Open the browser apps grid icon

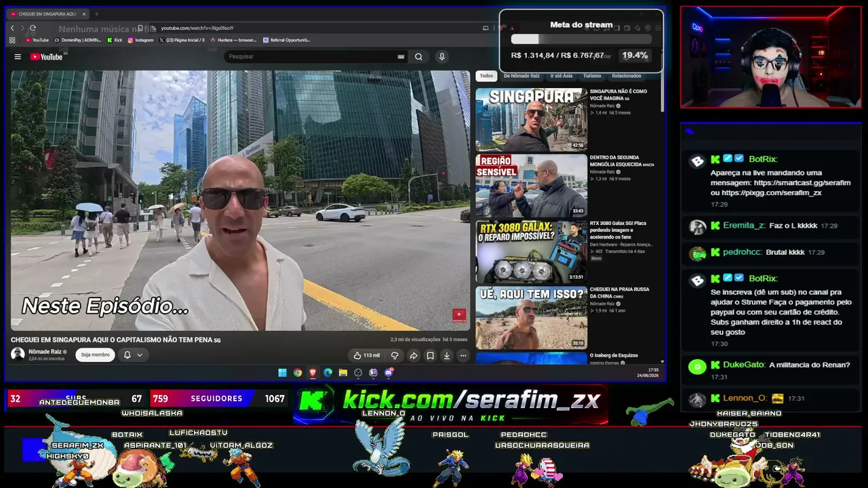tap(12, 40)
